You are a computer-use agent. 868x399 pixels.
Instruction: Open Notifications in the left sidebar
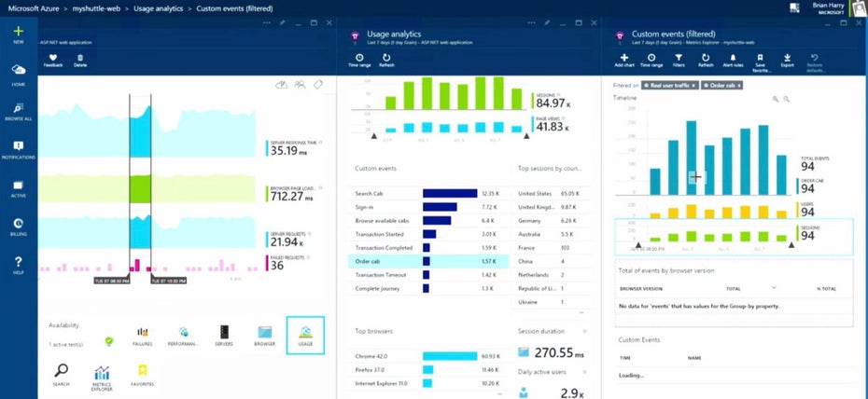tap(19, 149)
